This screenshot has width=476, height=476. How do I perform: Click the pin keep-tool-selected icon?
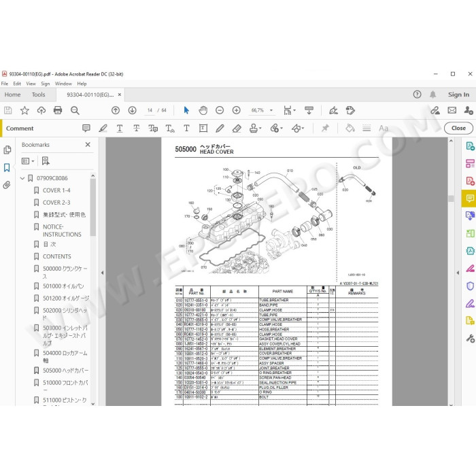click(325, 129)
